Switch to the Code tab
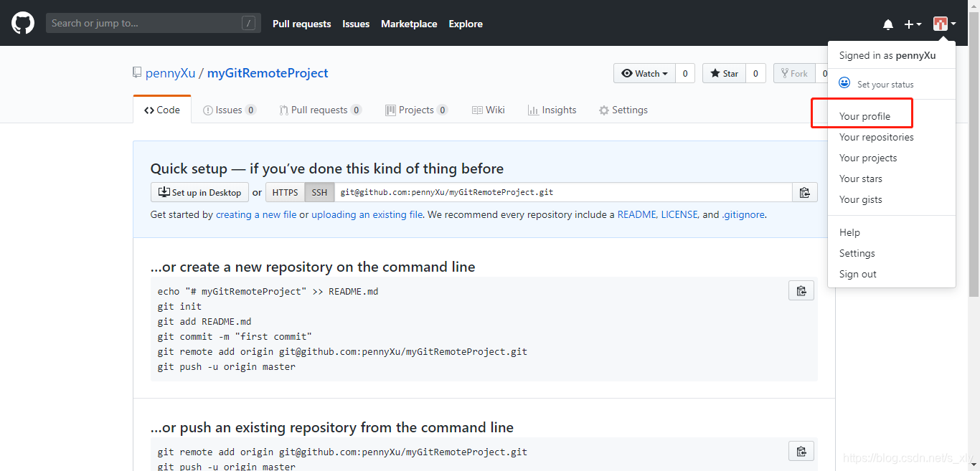Viewport: 980px width, 471px height. [162, 110]
